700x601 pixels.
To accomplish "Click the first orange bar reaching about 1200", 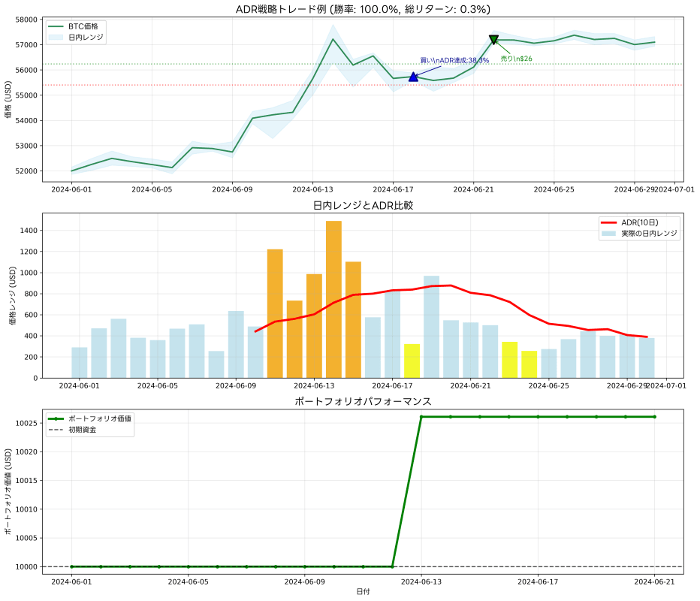I will point(275,313).
